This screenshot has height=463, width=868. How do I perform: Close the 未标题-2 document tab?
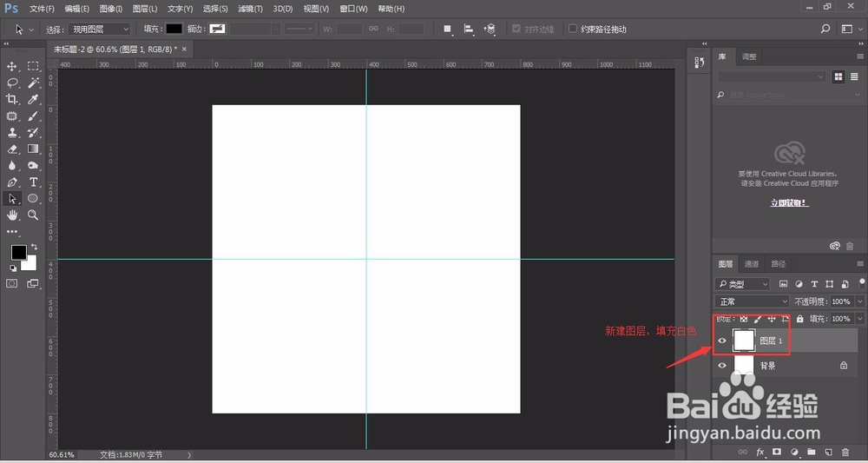click(x=184, y=49)
